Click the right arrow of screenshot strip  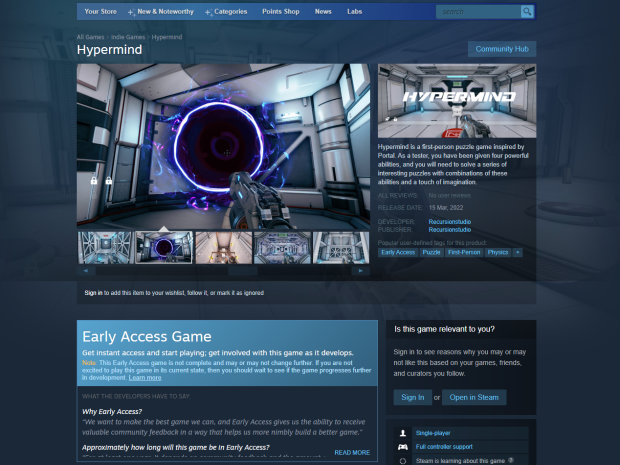(361, 271)
